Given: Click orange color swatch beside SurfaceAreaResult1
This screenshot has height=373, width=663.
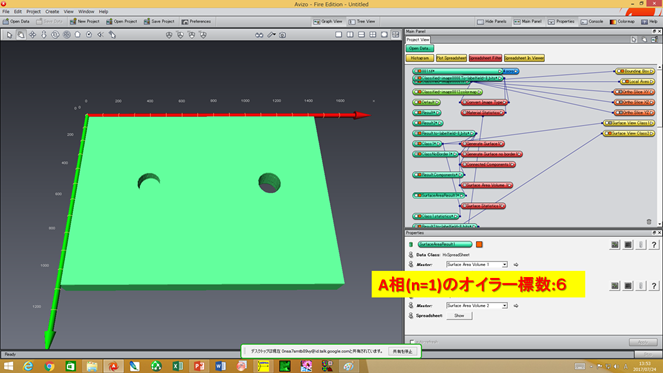Looking at the screenshot, I should coord(479,244).
